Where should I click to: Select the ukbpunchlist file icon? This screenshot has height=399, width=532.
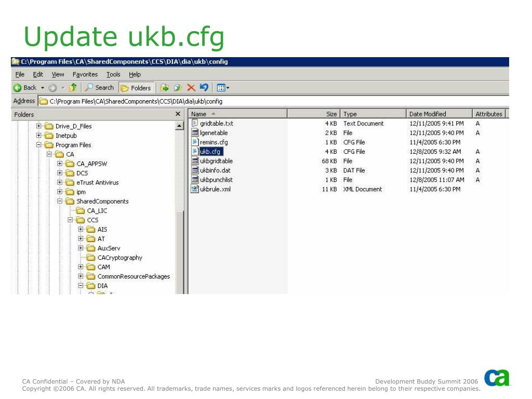195,179
